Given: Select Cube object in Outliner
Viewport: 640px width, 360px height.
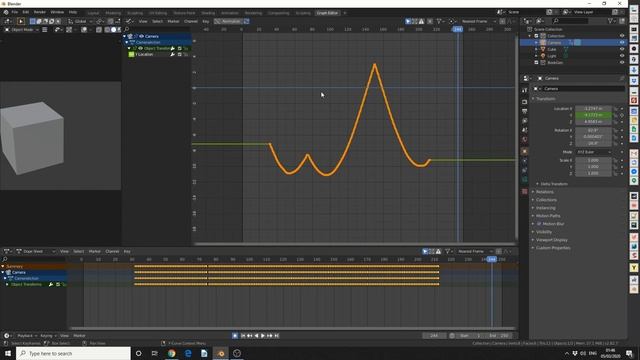Looking at the screenshot, I should tap(552, 49).
